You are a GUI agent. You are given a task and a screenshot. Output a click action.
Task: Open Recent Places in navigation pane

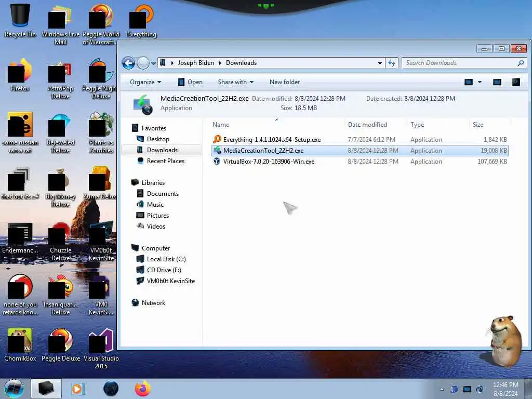pyautogui.click(x=161, y=161)
